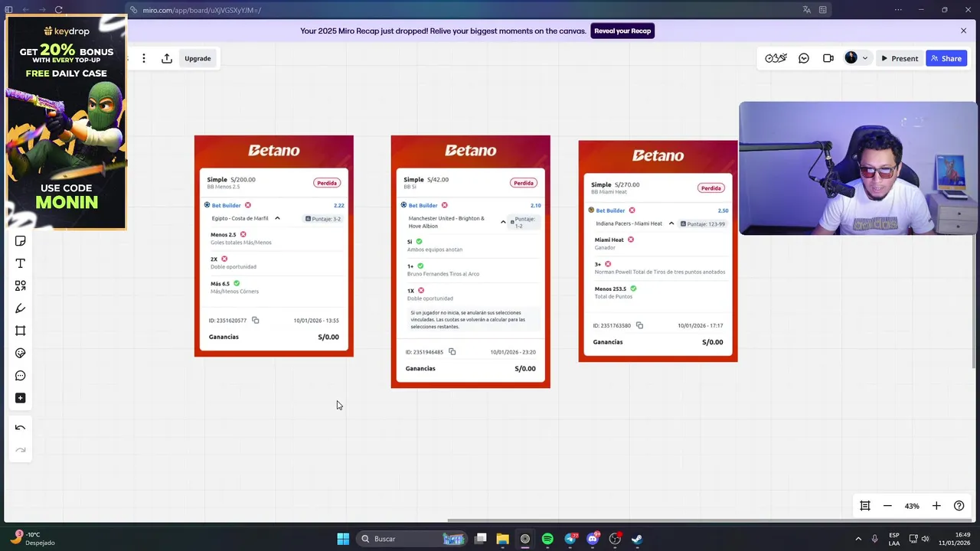The height and width of the screenshot is (551, 980).
Task: Select the Text tool in Miro toolbar
Action: [21, 263]
